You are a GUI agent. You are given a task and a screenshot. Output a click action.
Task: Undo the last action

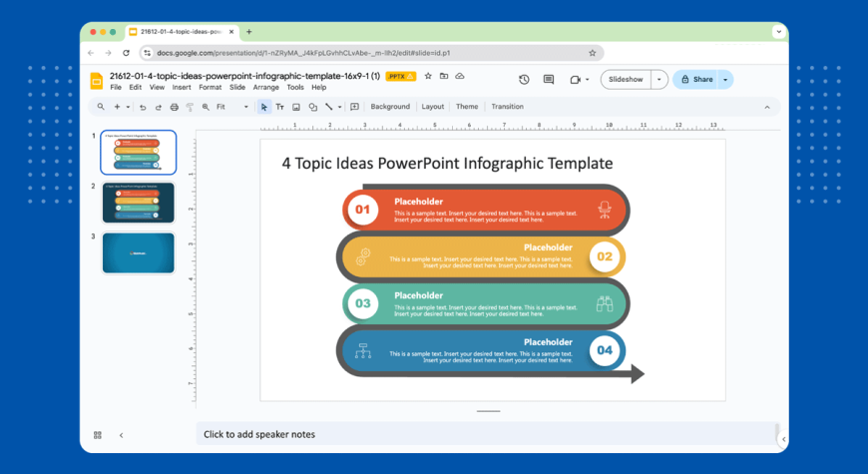point(143,107)
